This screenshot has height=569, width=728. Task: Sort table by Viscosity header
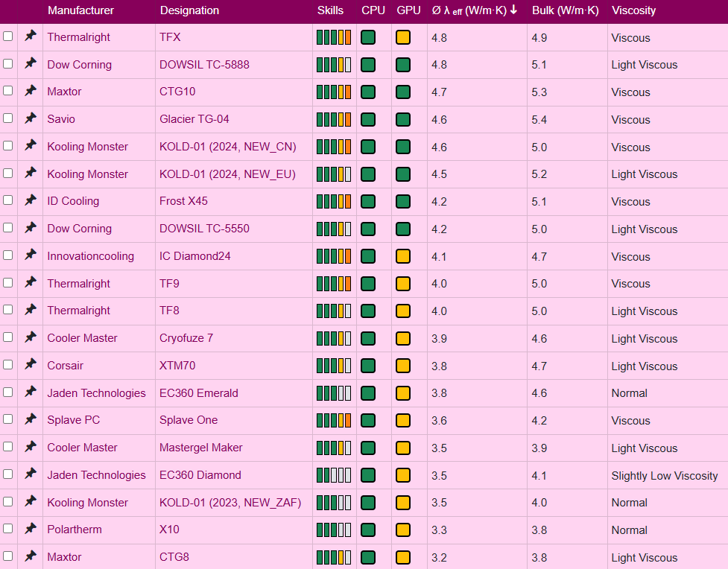pyautogui.click(x=634, y=10)
